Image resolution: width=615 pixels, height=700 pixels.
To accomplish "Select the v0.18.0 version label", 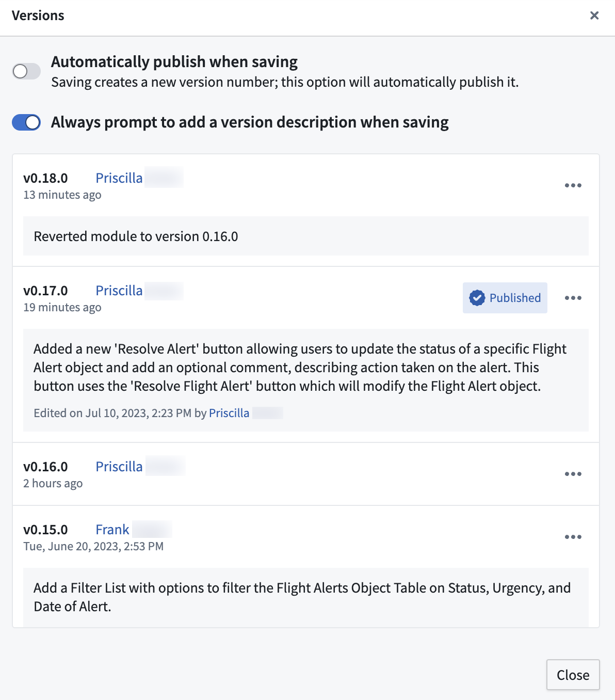I will coord(45,178).
